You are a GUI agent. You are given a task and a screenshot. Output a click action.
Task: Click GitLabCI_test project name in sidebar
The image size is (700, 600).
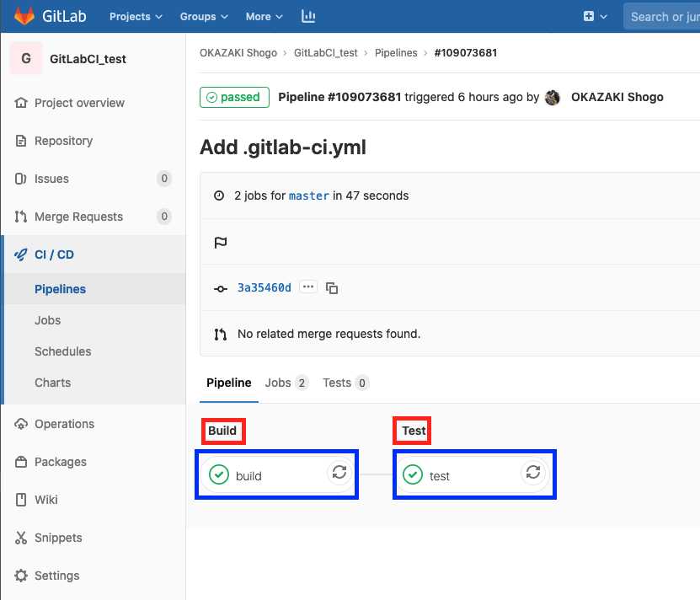pyautogui.click(x=88, y=58)
